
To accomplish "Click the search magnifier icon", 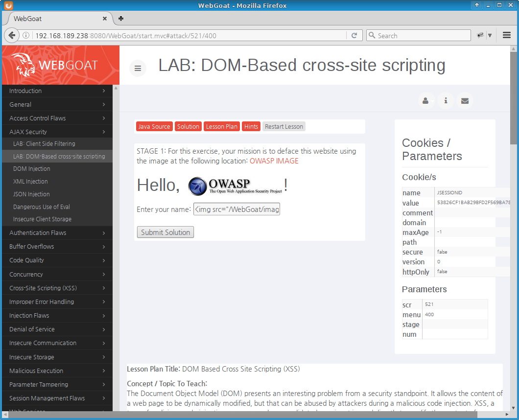I will click(x=372, y=35).
